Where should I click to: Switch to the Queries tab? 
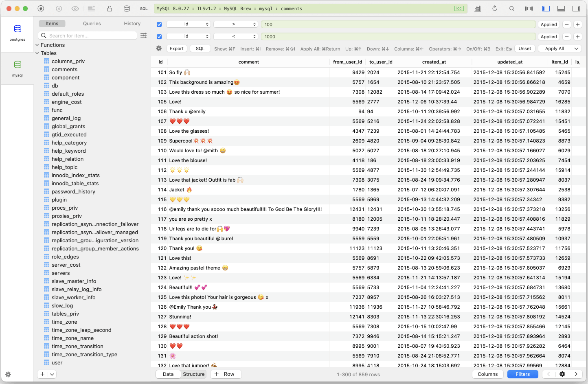tap(92, 24)
